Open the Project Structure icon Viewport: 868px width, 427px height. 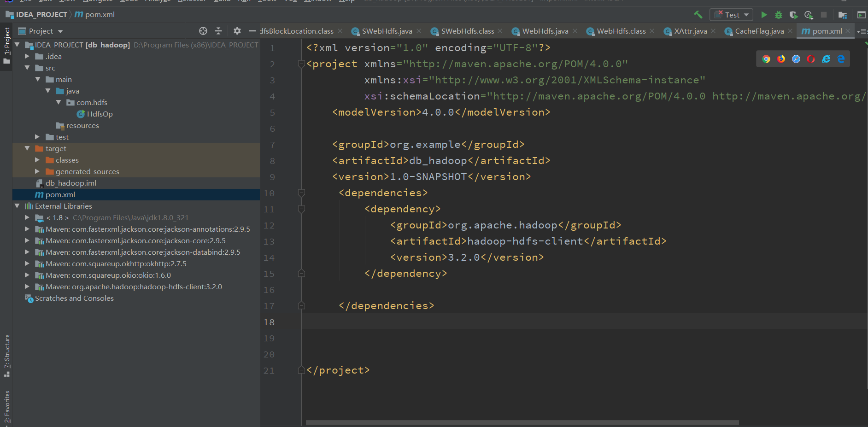click(x=843, y=15)
